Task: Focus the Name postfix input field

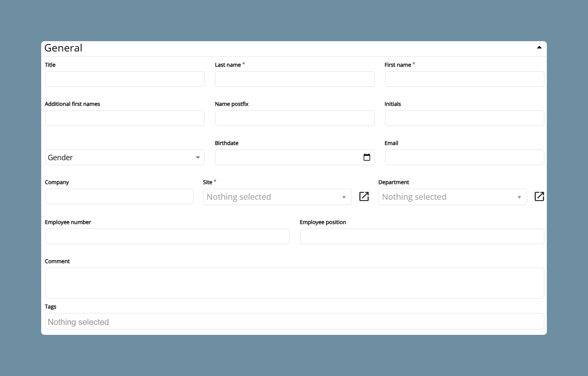Action: tap(295, 118)
